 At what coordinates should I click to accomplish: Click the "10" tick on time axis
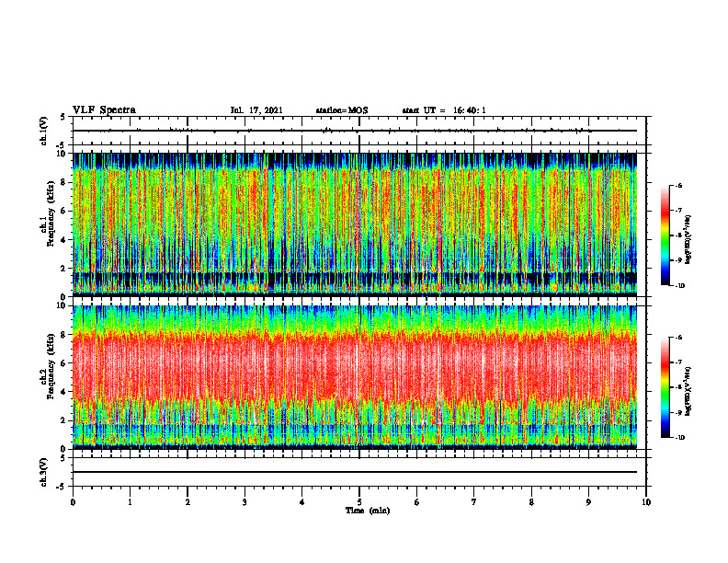click(x=646, y=502)
